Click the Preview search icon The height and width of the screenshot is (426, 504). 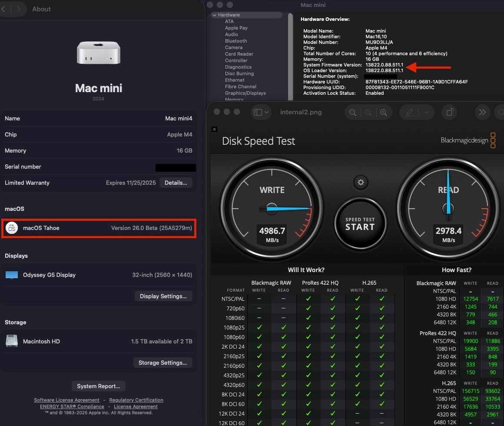(501, 112)
